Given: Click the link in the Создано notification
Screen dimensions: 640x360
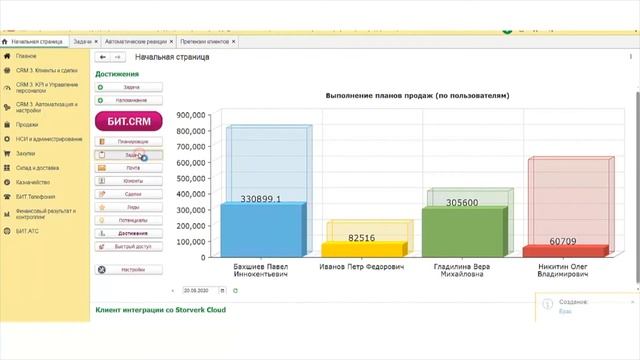Looking at the screenshot, I should (x=565, y=311).
